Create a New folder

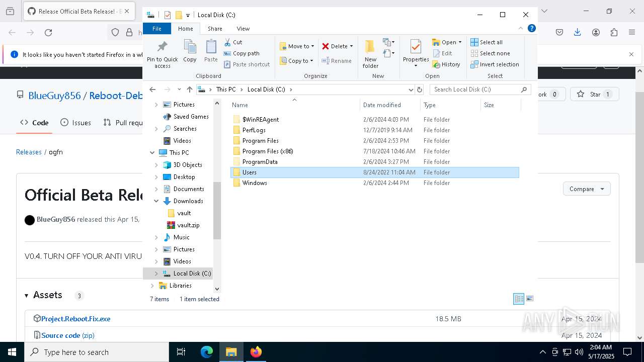coord(370,54)
